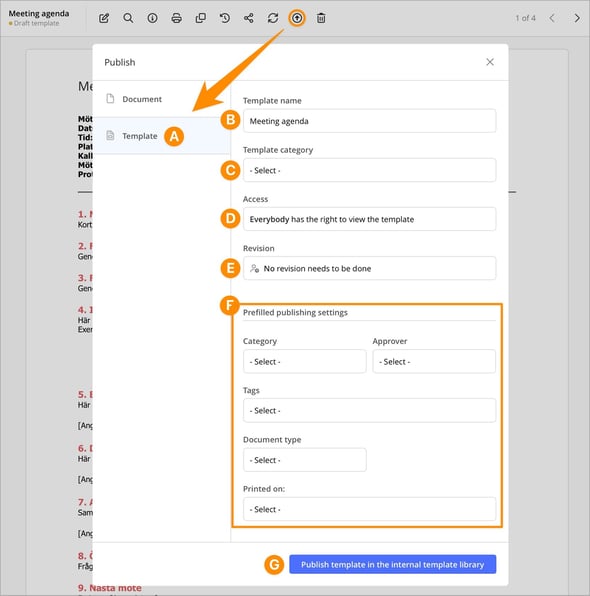Show document info icon
This screenshot has width=590, height=596.
pos(152,18)
